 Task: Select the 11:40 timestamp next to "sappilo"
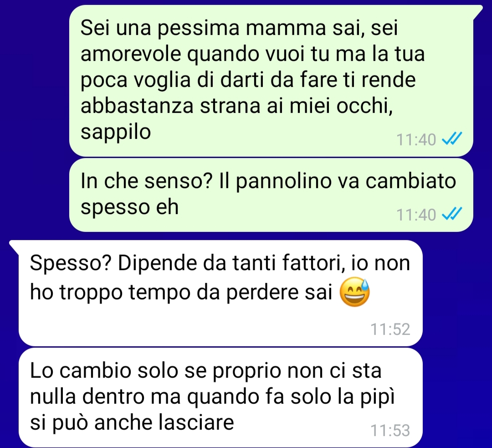[x=416, y=139]
